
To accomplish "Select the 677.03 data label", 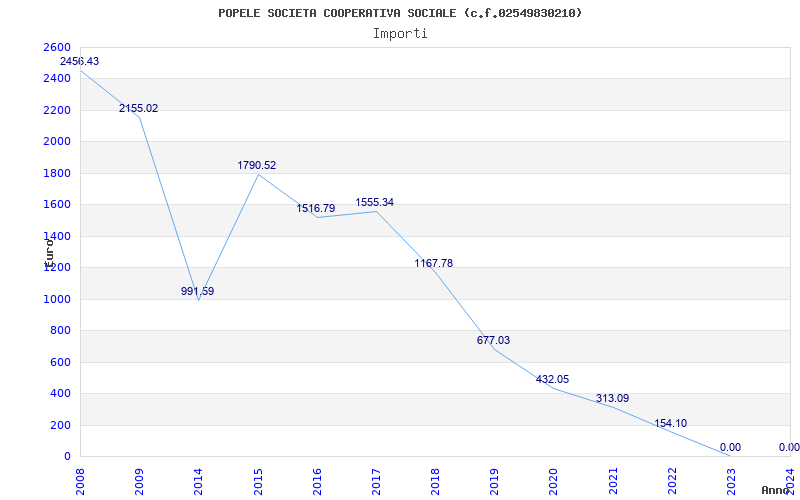I will pyautogui.click(x=493, y=341).
